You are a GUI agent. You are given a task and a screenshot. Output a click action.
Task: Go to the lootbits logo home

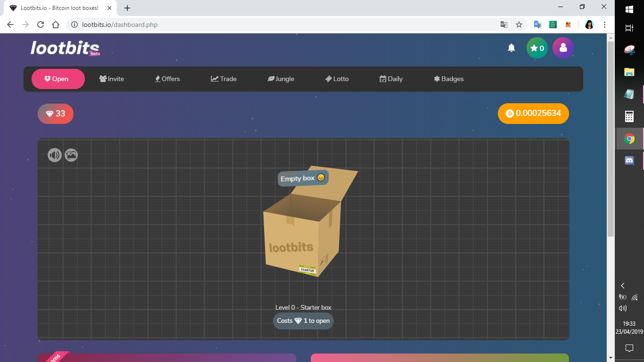[x=65, y=48]
